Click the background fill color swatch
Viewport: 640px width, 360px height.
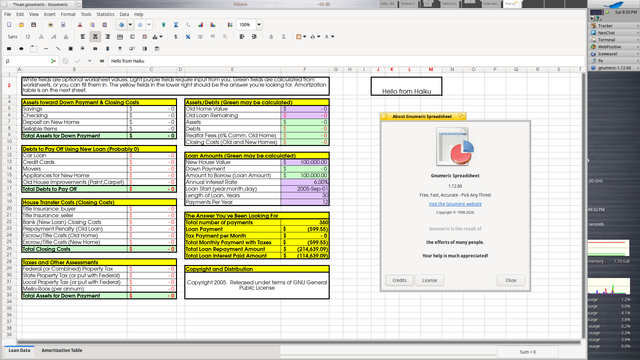pyautogui.click(x=313, y=37)
